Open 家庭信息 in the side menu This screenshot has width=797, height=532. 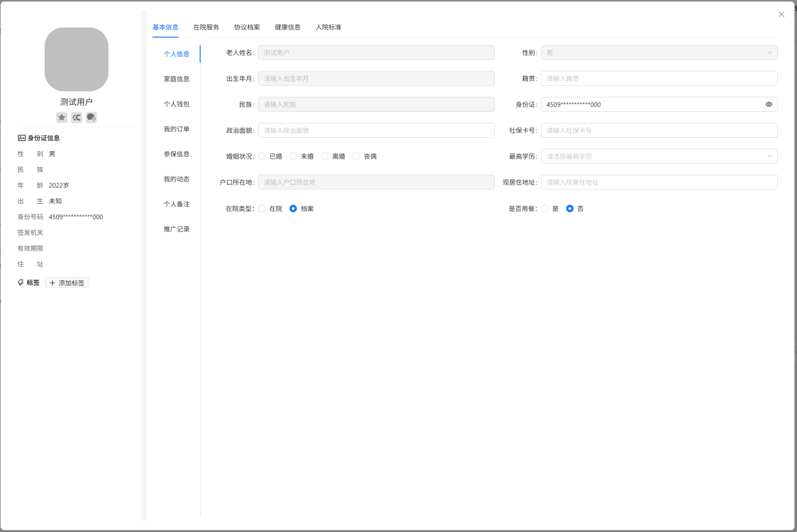pos(177,79)
